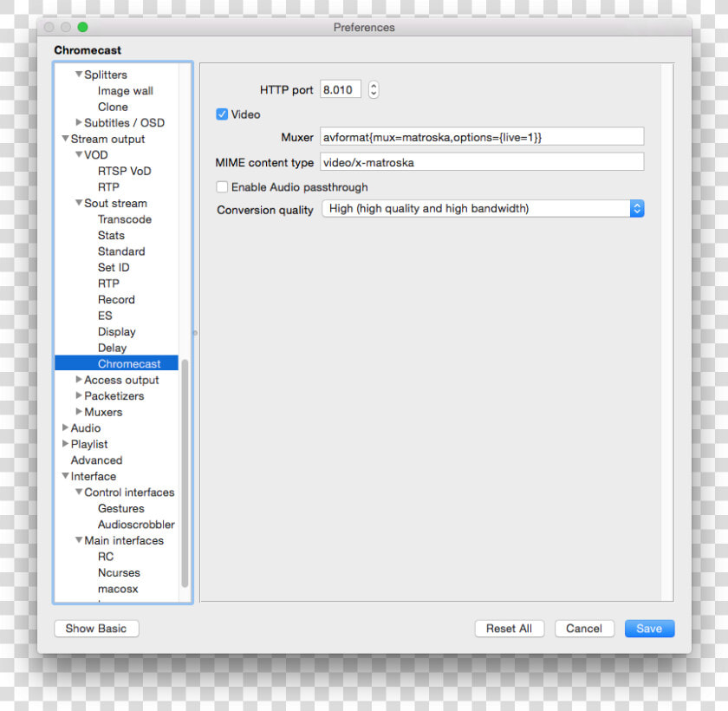Image resolution: width=728 pixels, height=711 pixels.
Task: Collapse the VOD tree node
Action: pos(79,154)
